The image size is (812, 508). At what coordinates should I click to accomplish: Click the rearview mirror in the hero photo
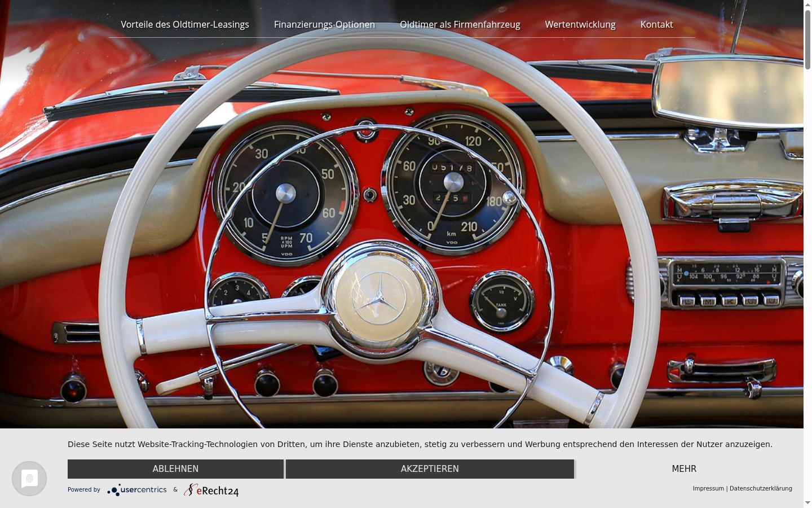(729, 90)
